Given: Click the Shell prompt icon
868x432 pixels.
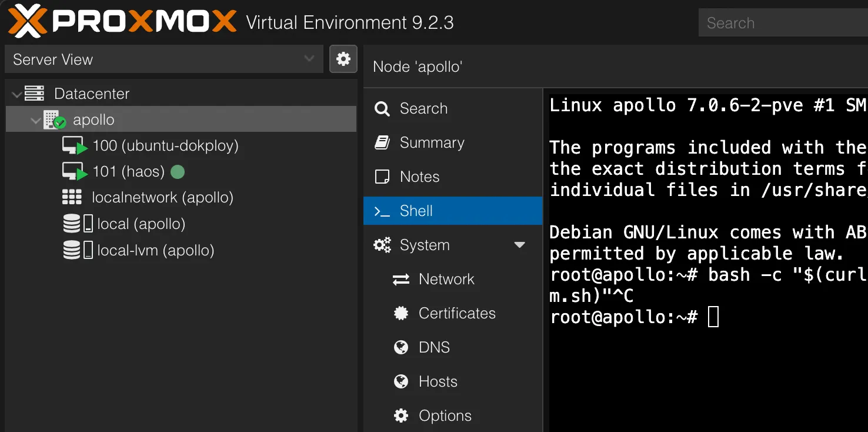Looking at the screenshot, I should pos(382,211).
